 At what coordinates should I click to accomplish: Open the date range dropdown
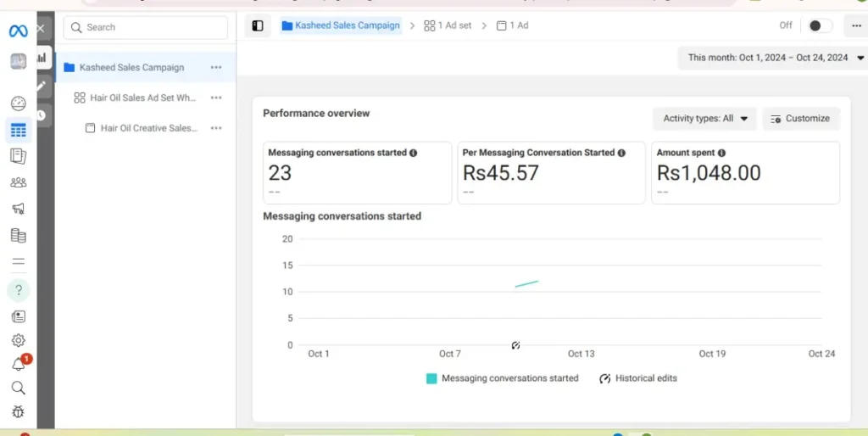[x=776, y=58]
